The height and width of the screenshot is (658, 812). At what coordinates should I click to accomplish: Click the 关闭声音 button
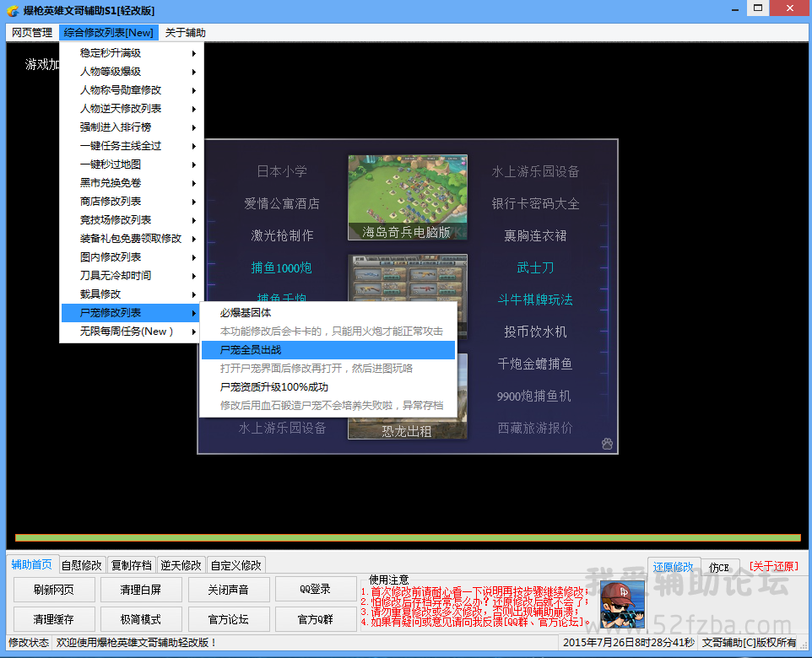coord(230,590)
